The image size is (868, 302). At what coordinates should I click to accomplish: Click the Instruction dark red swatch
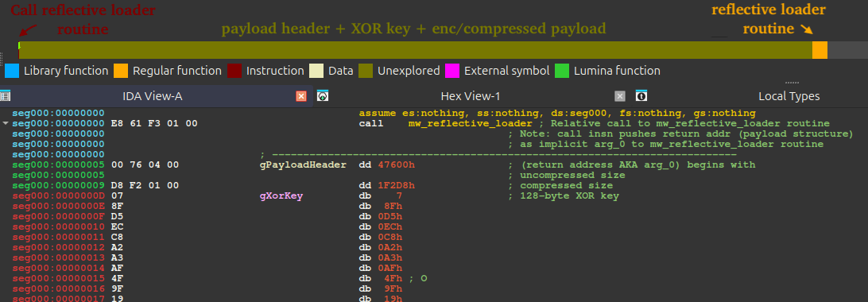[x=234, y=71]
